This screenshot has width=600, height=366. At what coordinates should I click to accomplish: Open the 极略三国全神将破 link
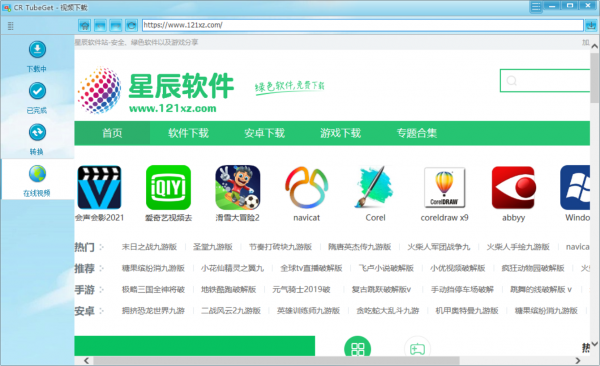153,289
